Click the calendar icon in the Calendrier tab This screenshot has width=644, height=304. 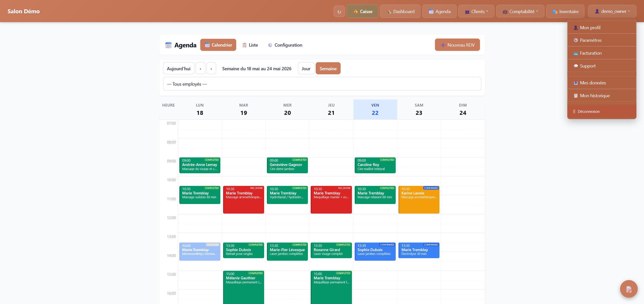207,45
